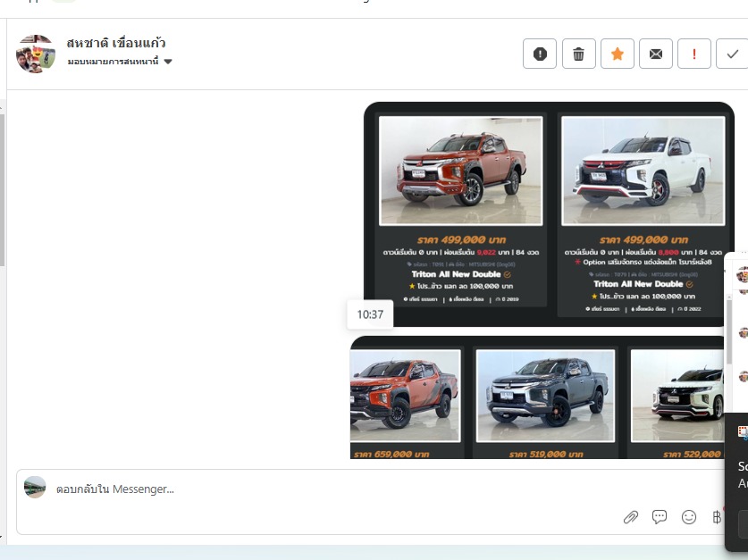Open the emoji picker smiley icon

(x=689, y=517)
